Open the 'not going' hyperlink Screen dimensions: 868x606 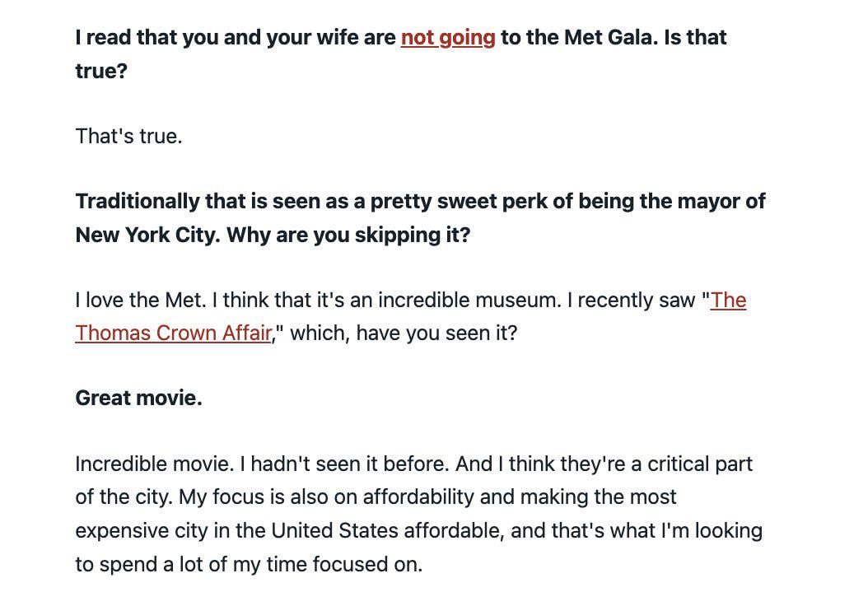448,37
